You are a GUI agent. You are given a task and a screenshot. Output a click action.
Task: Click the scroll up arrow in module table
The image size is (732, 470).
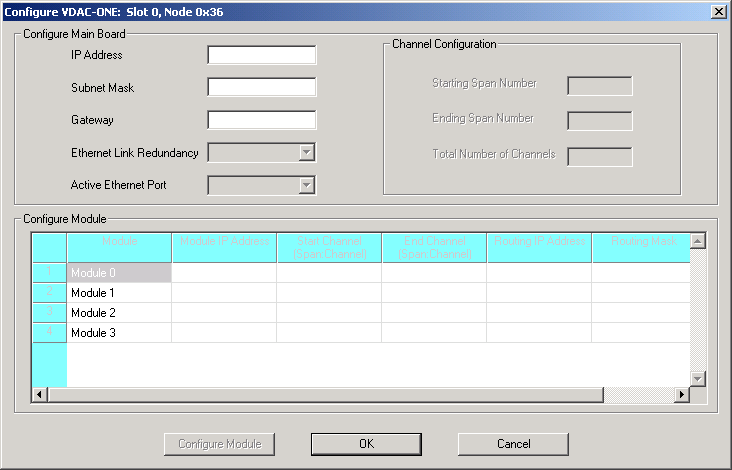pos(698,241)
